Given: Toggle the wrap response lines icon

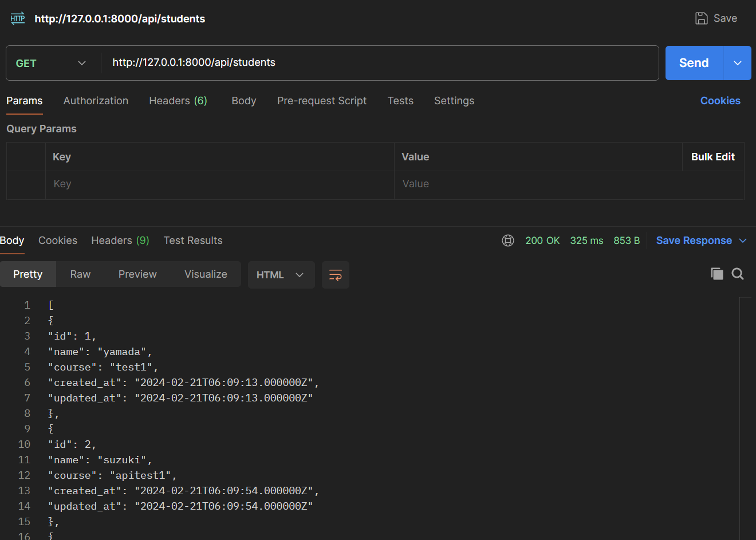Looking at the screenshot, I should [335, 274].
